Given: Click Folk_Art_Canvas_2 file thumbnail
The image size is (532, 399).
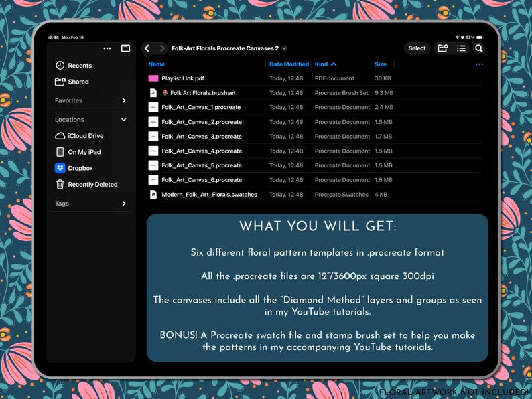Looking at the screenshot, I should (x=153, y=122).
